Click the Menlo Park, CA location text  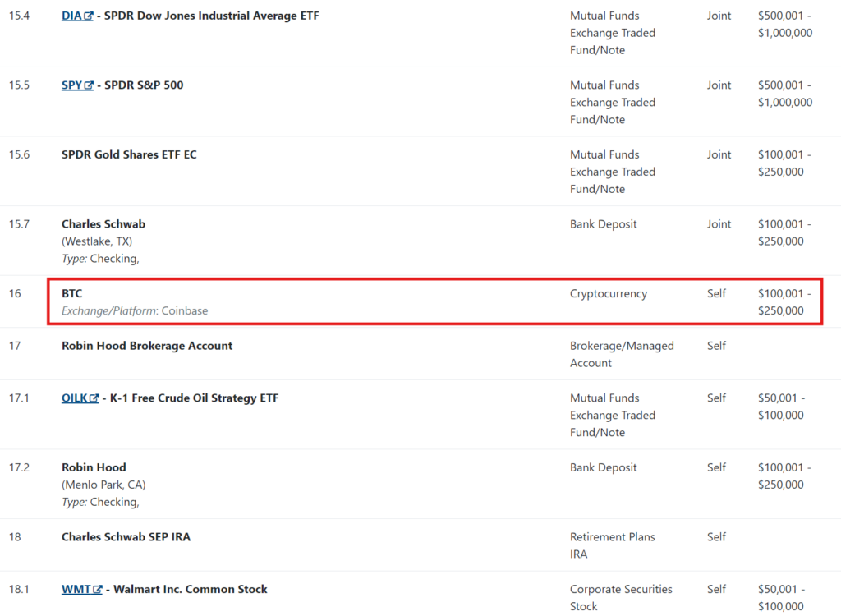(x=103, y=485)
